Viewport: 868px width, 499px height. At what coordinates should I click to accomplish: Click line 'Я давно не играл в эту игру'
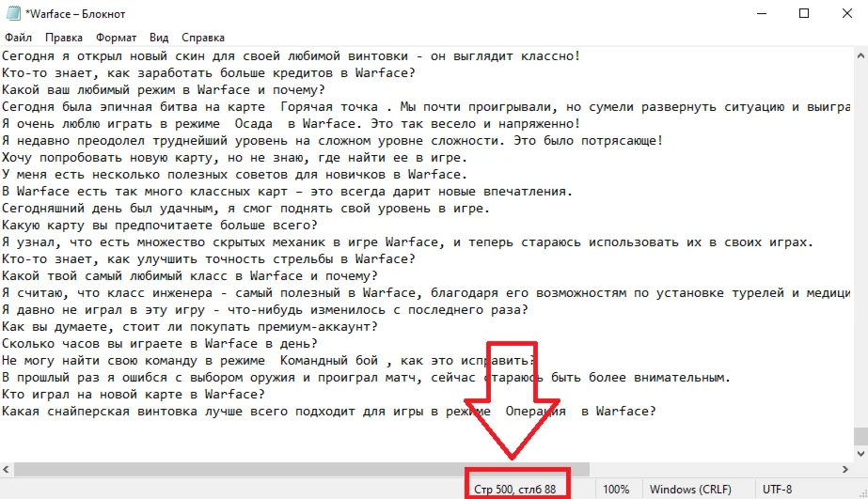coord(264,310)
